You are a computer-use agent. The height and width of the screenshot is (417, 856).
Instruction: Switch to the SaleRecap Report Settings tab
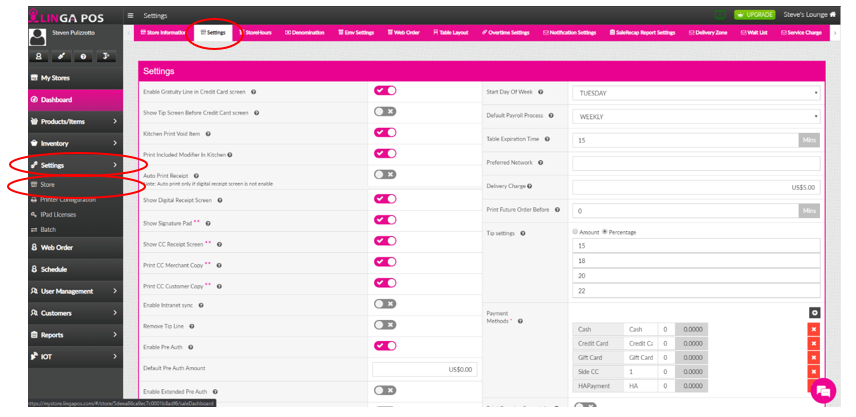tap(643, 33)
